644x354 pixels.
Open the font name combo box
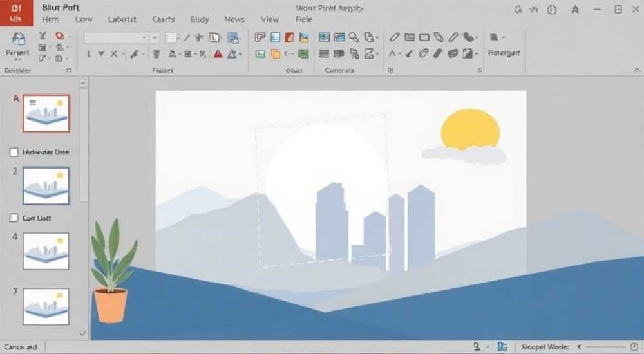116,38
